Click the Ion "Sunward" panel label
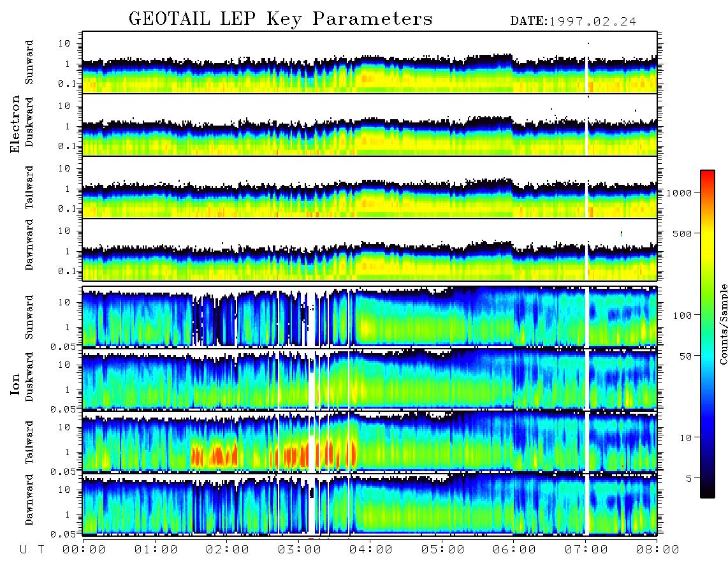 (29, 317)
